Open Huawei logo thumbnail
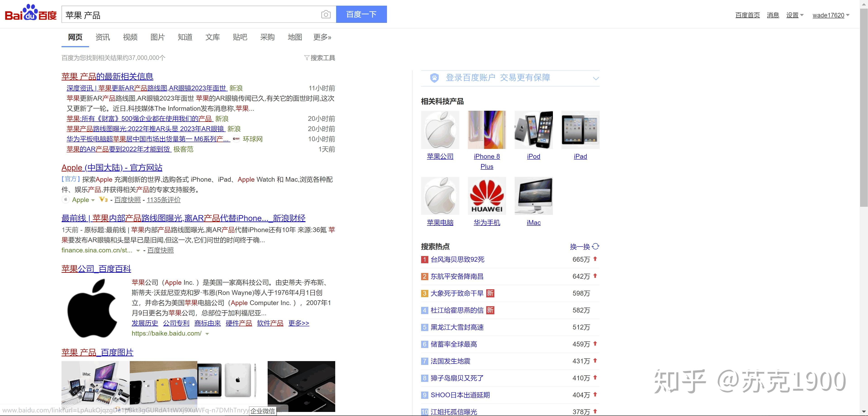 click(487, 196)
